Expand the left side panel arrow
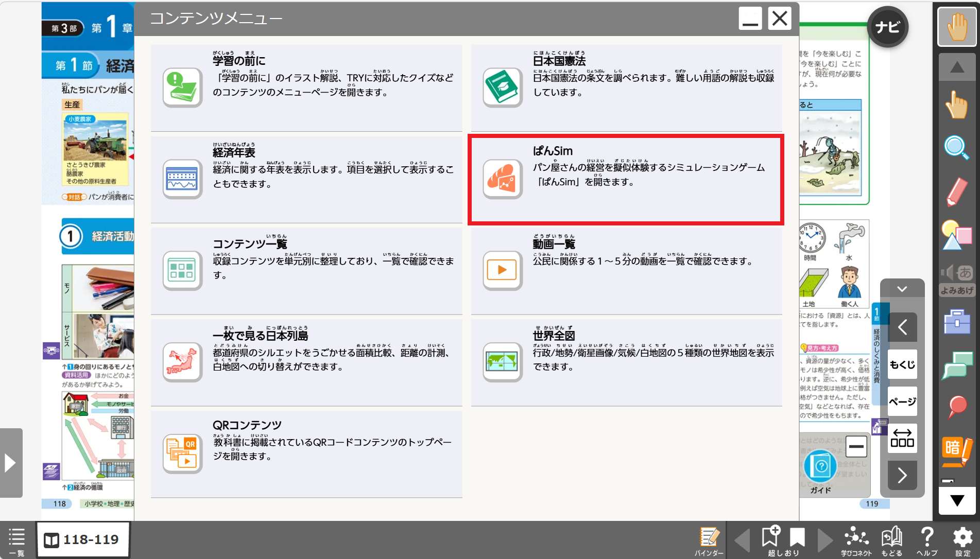 [x=11, y=463]
